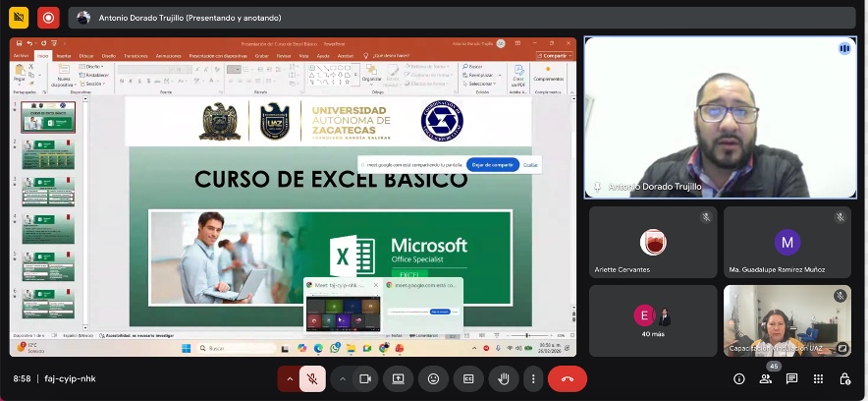The image size is (868, 401).
Task: Open the emoji reactions icon
Action: (x=433, y=378)
